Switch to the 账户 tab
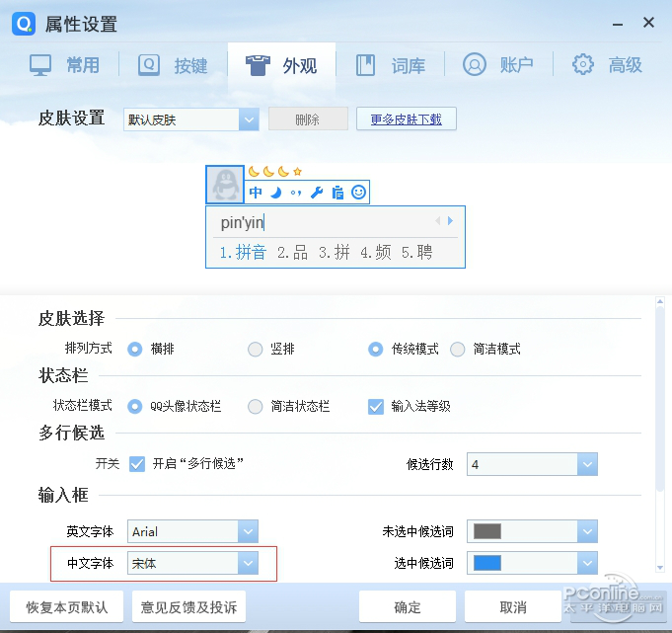The width and height of the screenshot is (672, 633). [x=498, y=65]
